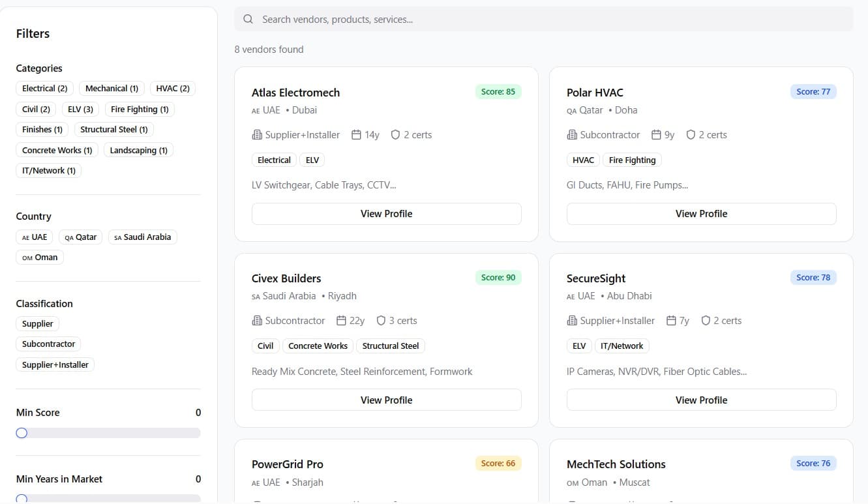This screenshot has width=868, height=504.
Task: Click the Min Years in Market slider
Action: pos(108,499)
